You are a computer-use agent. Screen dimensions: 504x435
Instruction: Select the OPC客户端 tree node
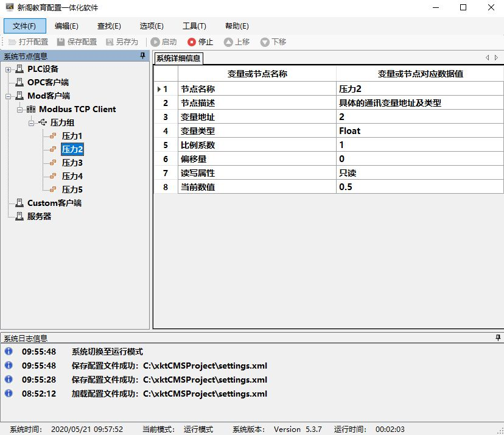[47, 82]
